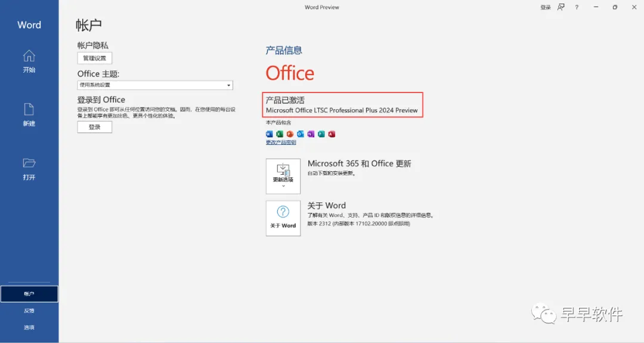This screenshot has width=644, height=343.
Task: Click the Microsoft Office LTSC Professional Plus 2024 text
Action: pyautogui.click(x=342, y=110)
